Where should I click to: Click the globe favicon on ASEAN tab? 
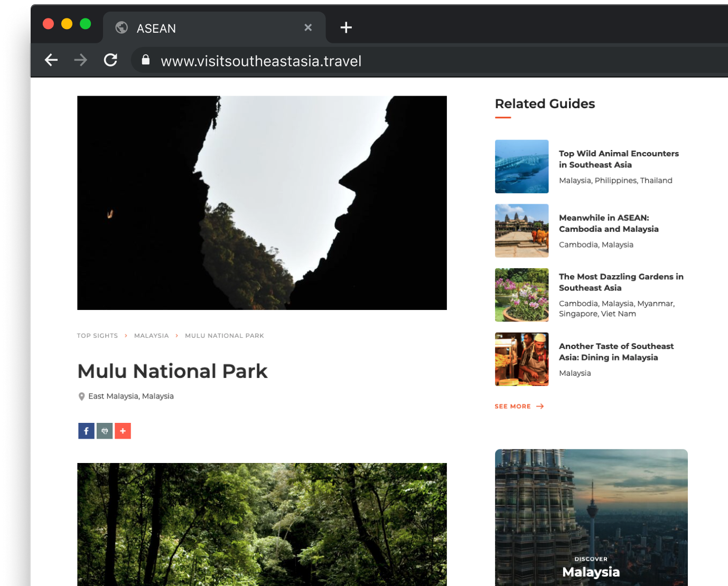click(122, 27)
